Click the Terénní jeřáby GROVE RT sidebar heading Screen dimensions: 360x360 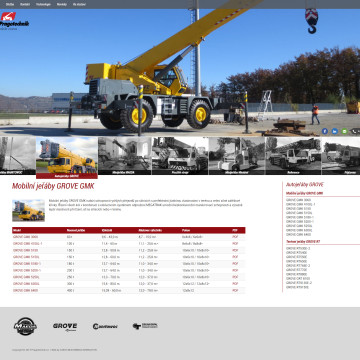pos(303,241)
